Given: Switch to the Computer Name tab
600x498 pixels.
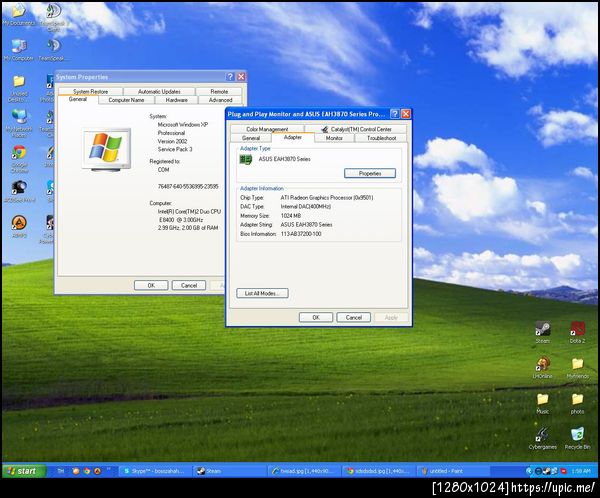Looking at the screenshot, I should coord(126,100).
